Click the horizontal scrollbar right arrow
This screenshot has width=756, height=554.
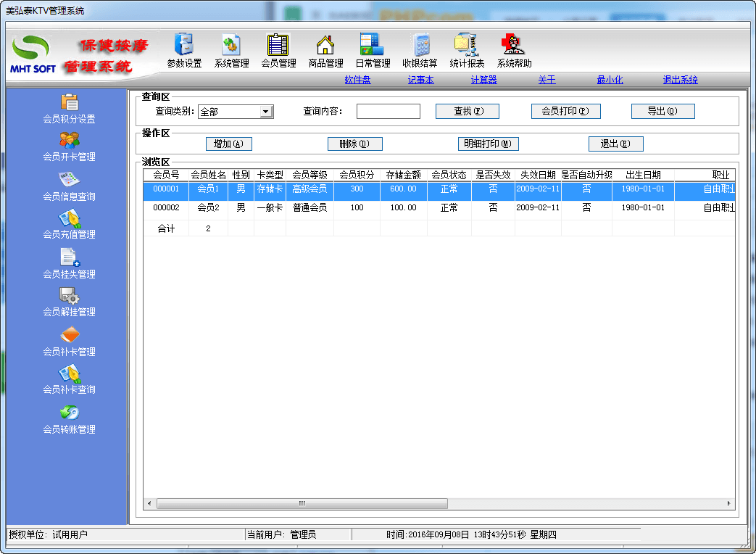730,503
